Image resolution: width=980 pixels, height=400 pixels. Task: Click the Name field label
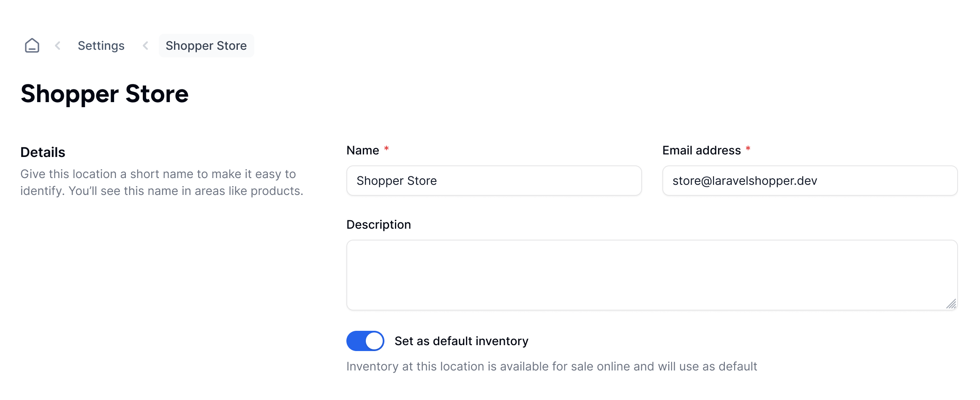pos(362,150)
